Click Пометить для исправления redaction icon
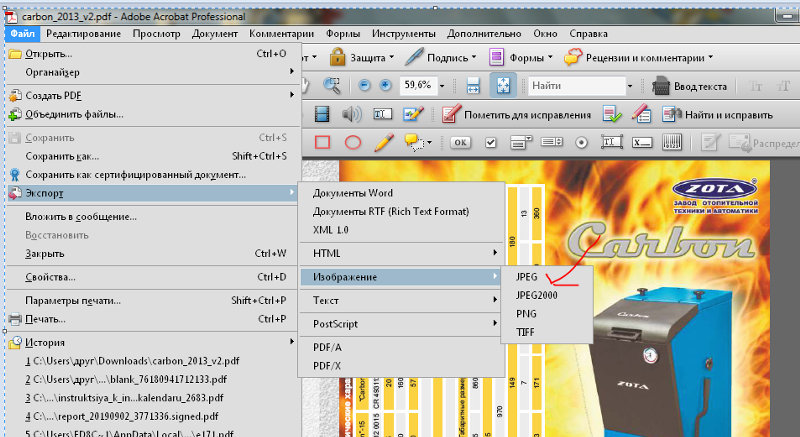 tap(451, 114)
